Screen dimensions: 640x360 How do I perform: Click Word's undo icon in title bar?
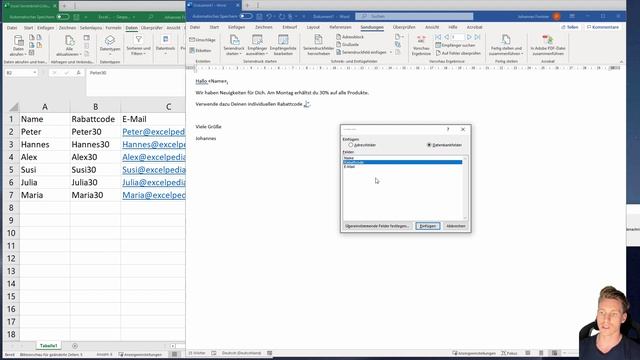click(x=269, y=16)
